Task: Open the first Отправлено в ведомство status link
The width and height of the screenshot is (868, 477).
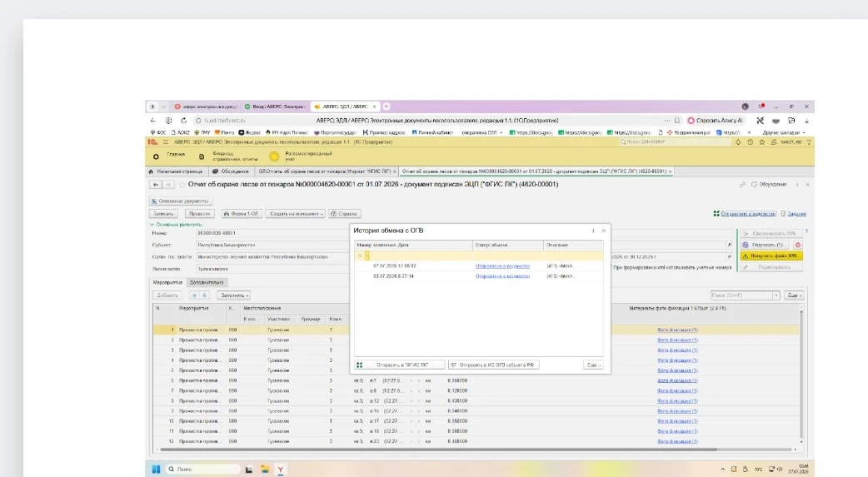Action: [x=502, y=266]
